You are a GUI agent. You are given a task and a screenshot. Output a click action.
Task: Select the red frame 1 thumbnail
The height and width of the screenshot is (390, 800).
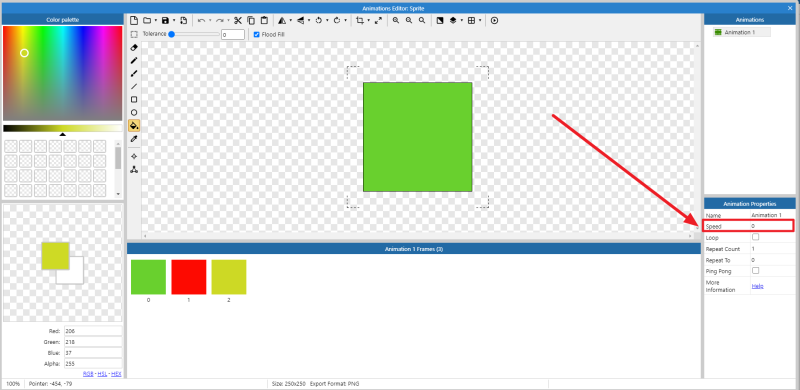pyautogui.click(x=189, y=277)
